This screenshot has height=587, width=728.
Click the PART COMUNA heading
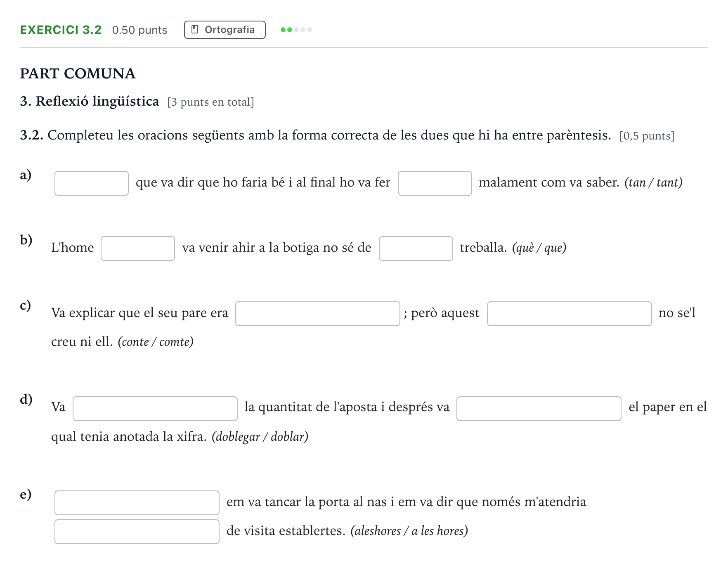78,73
